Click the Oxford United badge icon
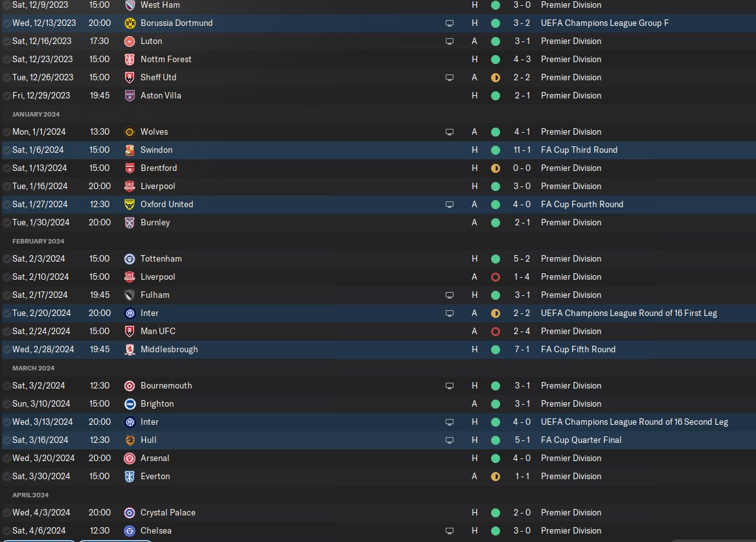The image size is (756, 542). pyautogui.click(x=130, y=204)
